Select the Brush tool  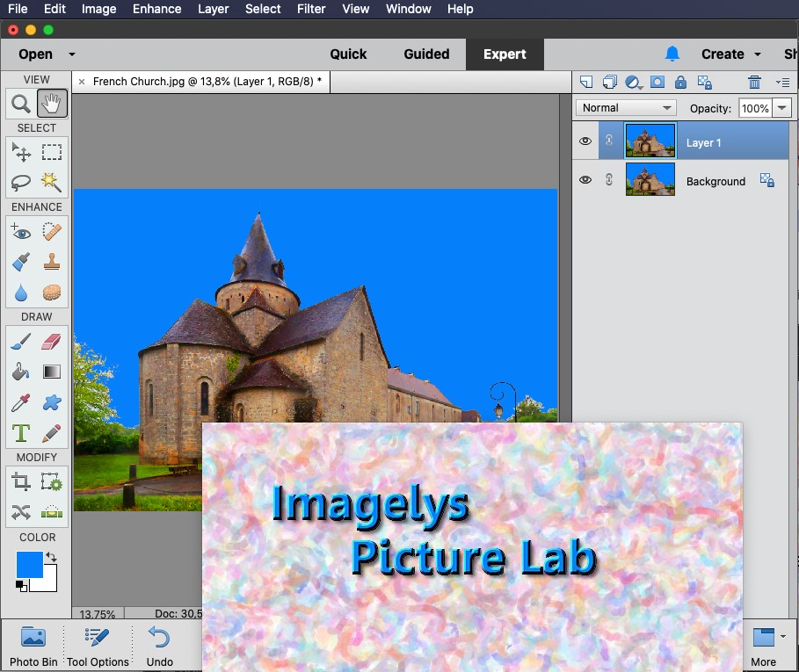pos(21,342)
